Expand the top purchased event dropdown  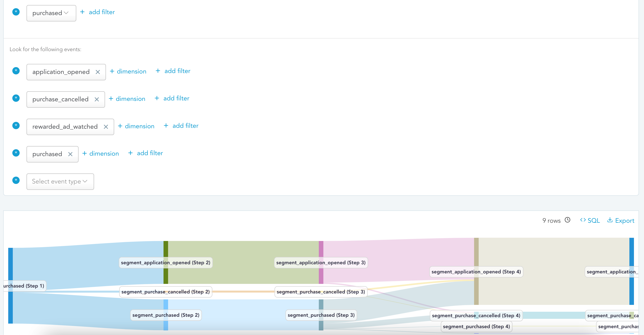(x=51, y=13)
